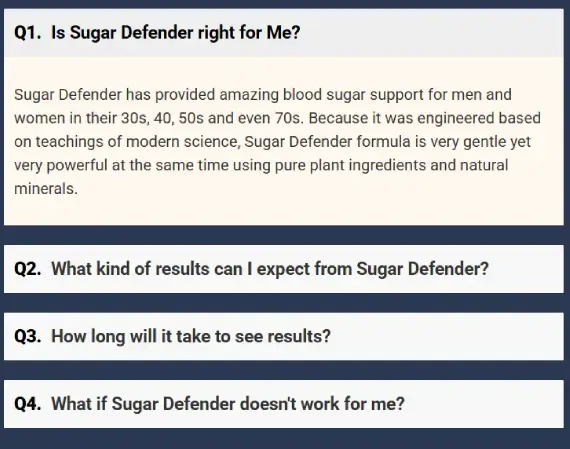570x449 pixels.
Task: Click blank area of Q2 header bar
Action: (x=525, y=269)
